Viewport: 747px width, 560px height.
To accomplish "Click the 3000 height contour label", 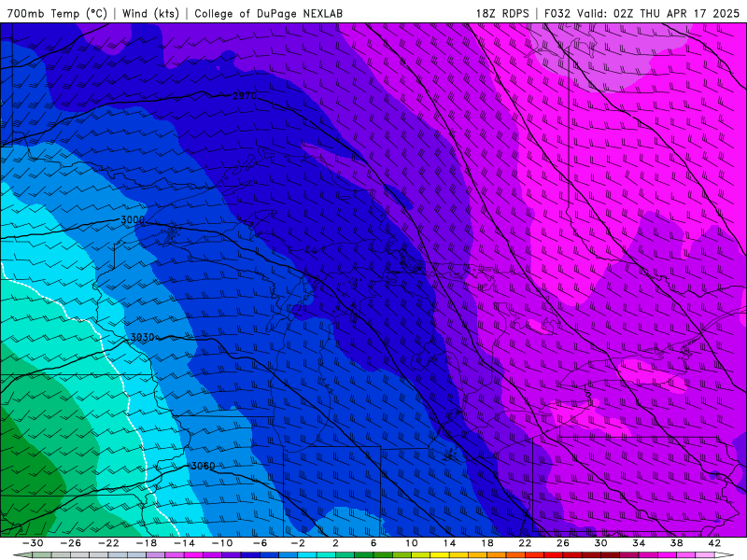I will coord(133,220).
